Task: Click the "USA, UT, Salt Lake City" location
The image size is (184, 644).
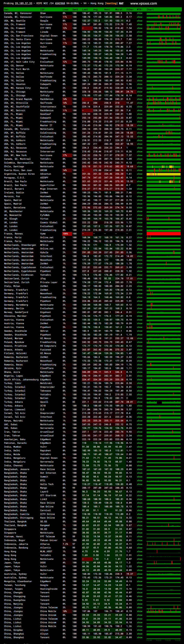Action: click(x=19, y=62)
